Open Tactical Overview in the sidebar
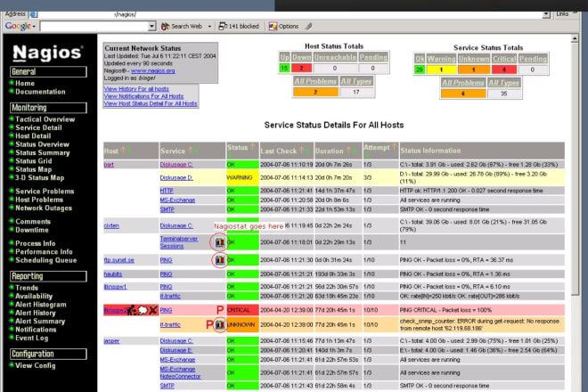 45,119
